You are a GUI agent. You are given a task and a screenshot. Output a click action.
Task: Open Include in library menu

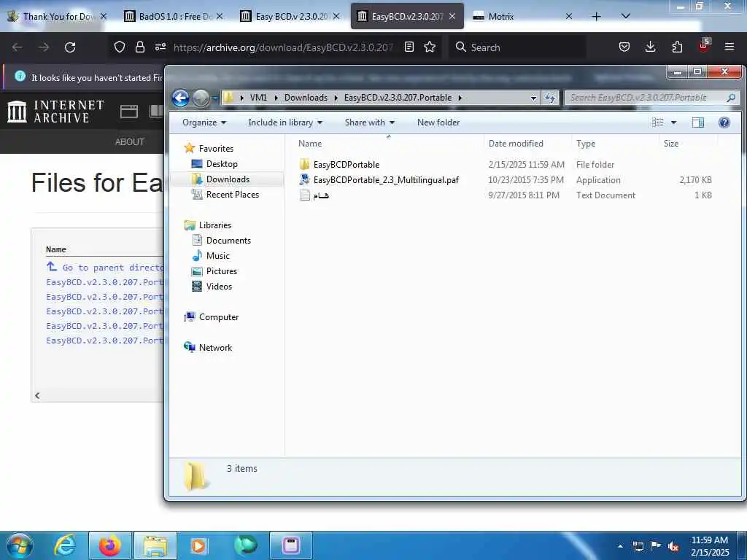(285, 122)
